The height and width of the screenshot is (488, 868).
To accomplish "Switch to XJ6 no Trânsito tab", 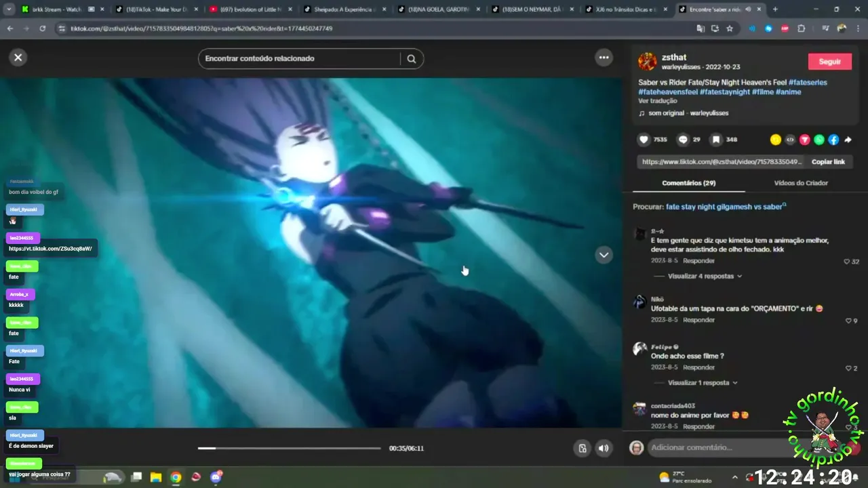I will (x=628, y=9).
